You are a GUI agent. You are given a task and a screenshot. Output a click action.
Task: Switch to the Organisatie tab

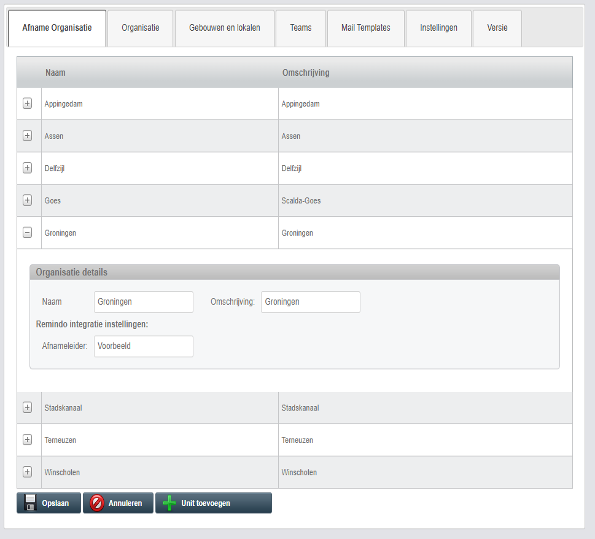pos(140,28)
